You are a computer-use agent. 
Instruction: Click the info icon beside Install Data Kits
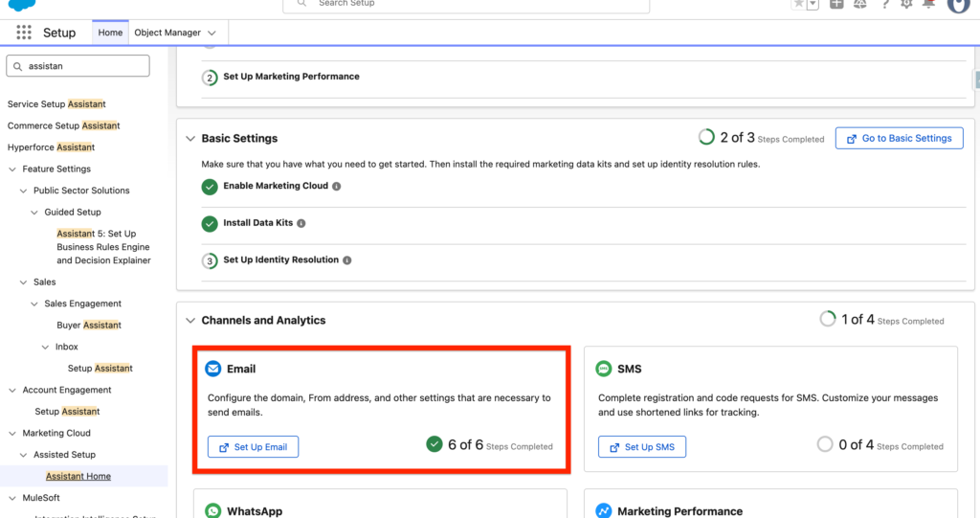(x=301, y=223)
